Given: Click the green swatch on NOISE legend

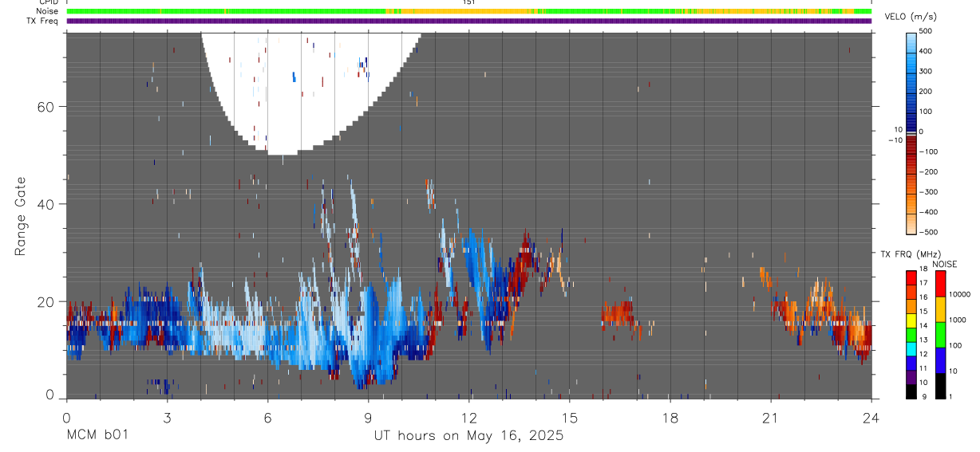Looking at the screenshot, I should pos(940,334).
